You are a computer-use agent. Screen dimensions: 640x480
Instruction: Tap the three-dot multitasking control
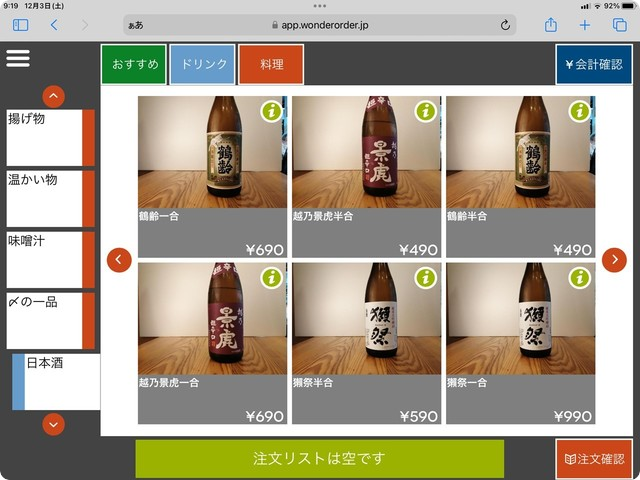320,6
